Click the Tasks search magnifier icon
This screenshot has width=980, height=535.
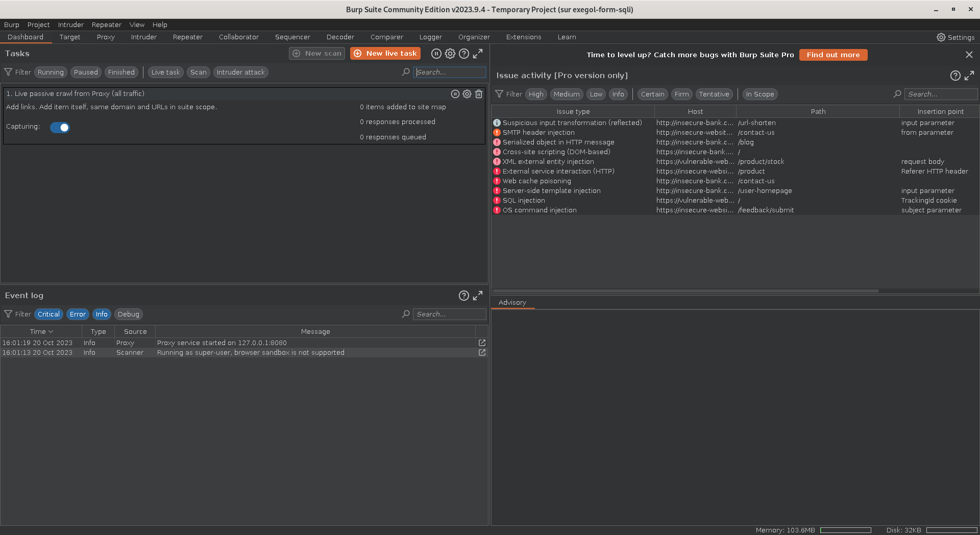(x=406, y=72)
